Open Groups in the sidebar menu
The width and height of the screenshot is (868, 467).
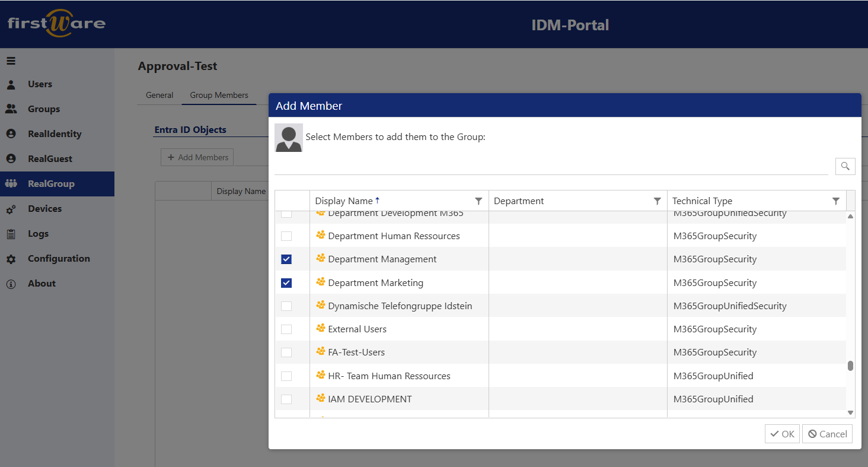pyautogui.click(x=43, y=109)
